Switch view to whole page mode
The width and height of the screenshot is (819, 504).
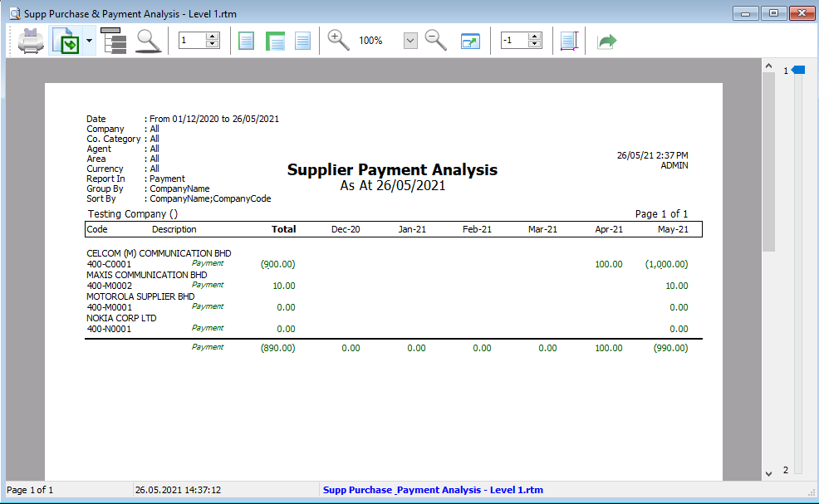click(x=246, y=40)
